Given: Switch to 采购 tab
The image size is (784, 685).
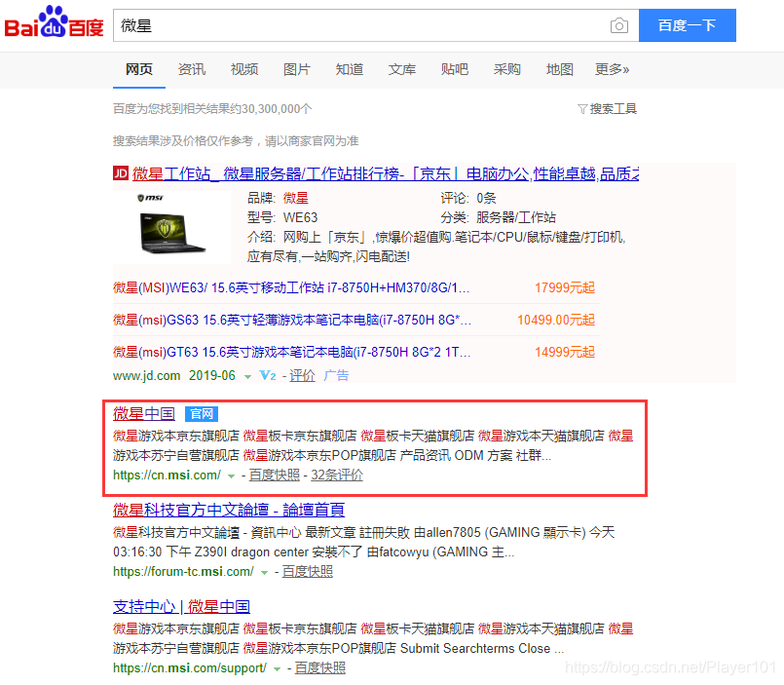Looking at the screenshot, I should [507, 69].
